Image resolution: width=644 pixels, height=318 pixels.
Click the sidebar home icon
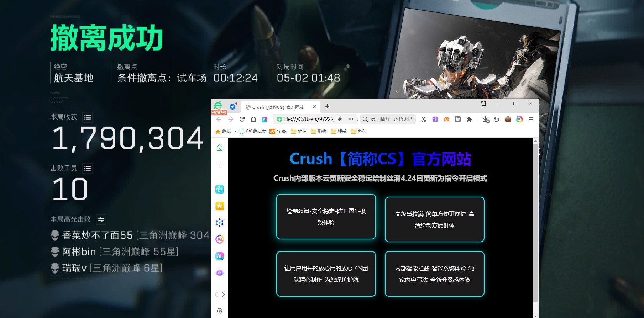(x=220, y=148)
